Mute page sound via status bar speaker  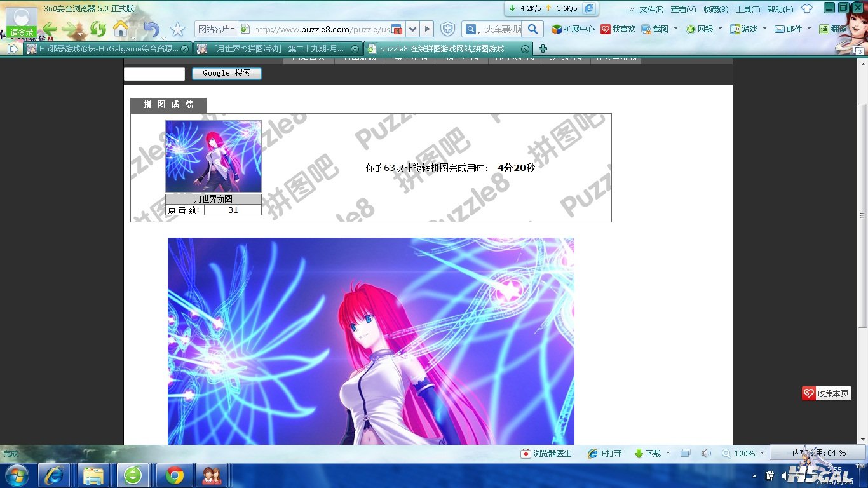pos(705,453)
